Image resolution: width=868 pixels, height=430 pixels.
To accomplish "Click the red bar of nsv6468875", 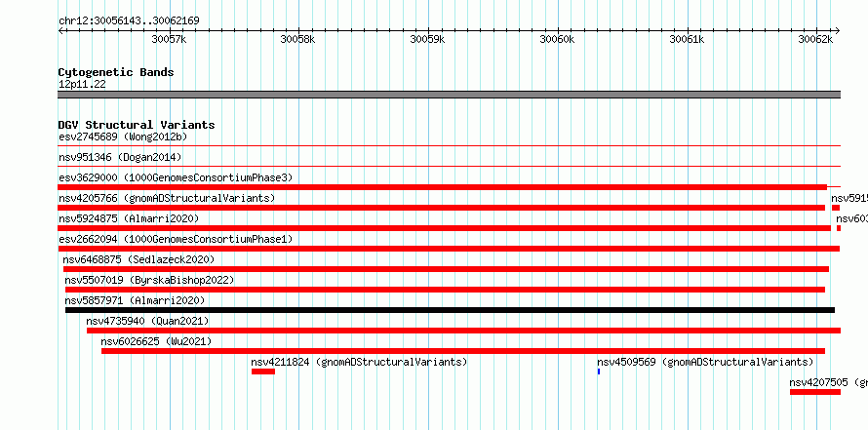I will (x=446, y=269).
